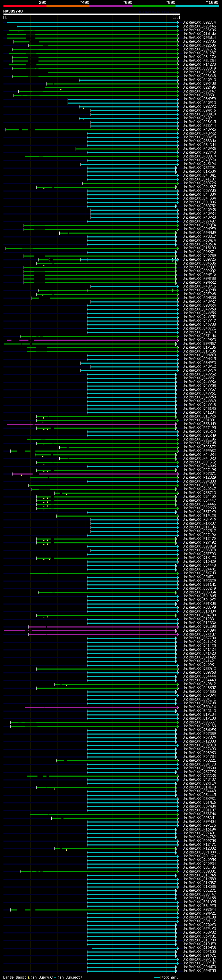Screen dimensions: 222x980
Task: Click the purple ~60% identity legend segment
Action: (x=111, y=6)
